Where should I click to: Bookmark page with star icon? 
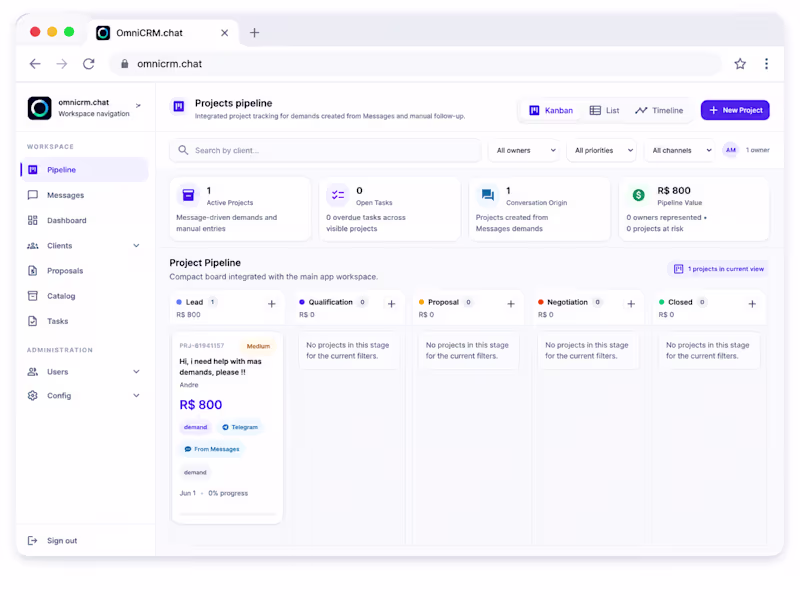[x=740, y=64]
